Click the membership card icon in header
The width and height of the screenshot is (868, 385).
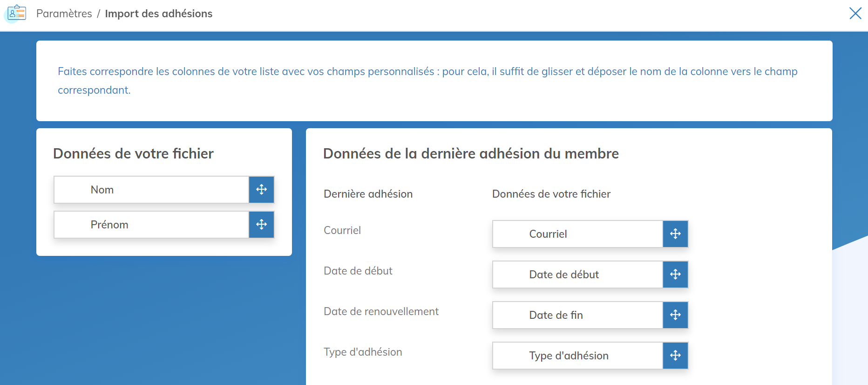pyautogui.click(x=17, y=13)
